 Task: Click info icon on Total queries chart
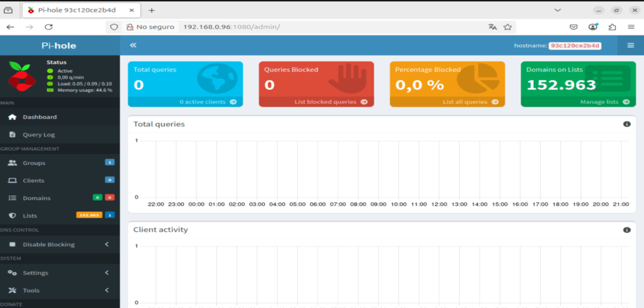626,124
